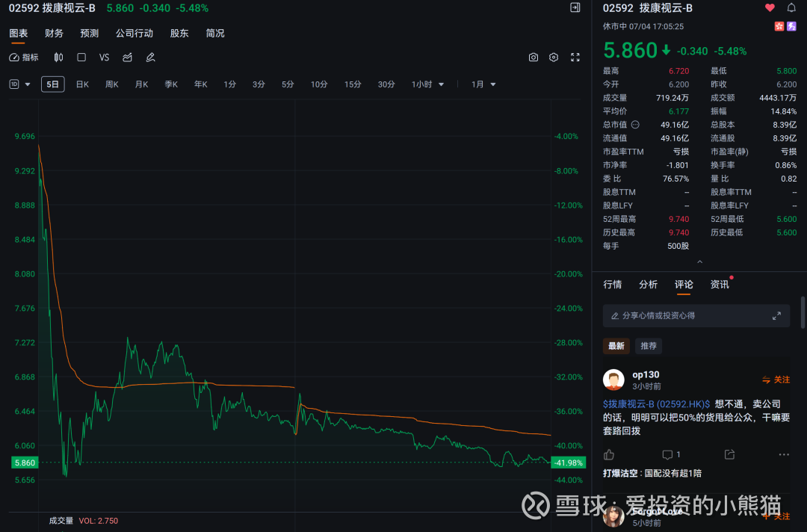Viewport: 807px width, 532px height.
Task: Click the purple lightning badge icon
Action: pyautogui.click(x=791, y=26)
